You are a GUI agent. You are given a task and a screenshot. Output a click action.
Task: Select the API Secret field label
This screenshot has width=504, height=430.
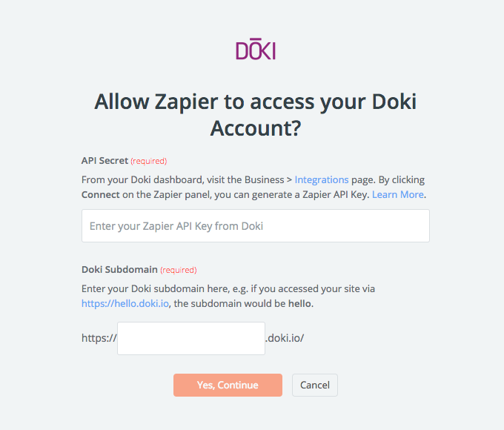[105, 160]
